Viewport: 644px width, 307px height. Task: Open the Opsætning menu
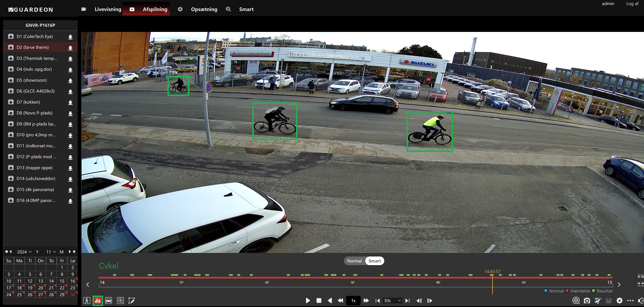[204, 9]
